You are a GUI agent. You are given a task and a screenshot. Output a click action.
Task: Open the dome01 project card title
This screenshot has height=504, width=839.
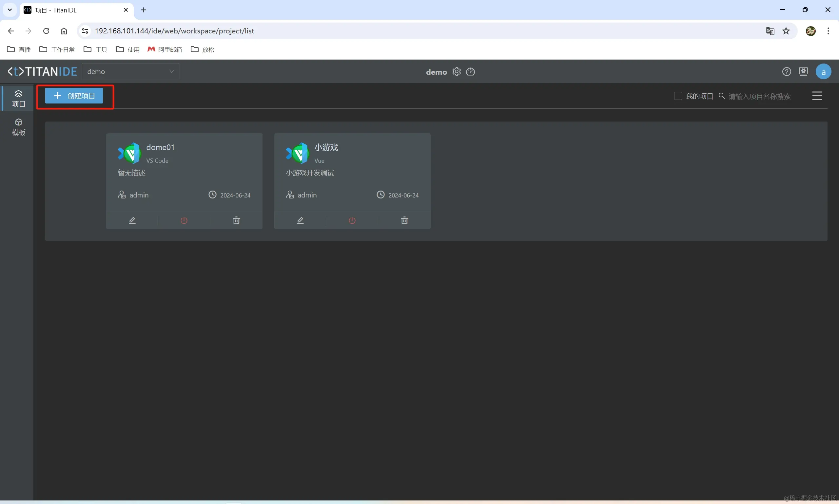[x=160, y=147]
